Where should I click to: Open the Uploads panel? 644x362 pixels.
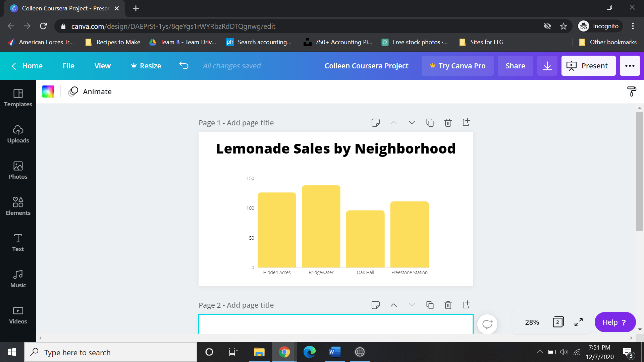click(18, 134)
